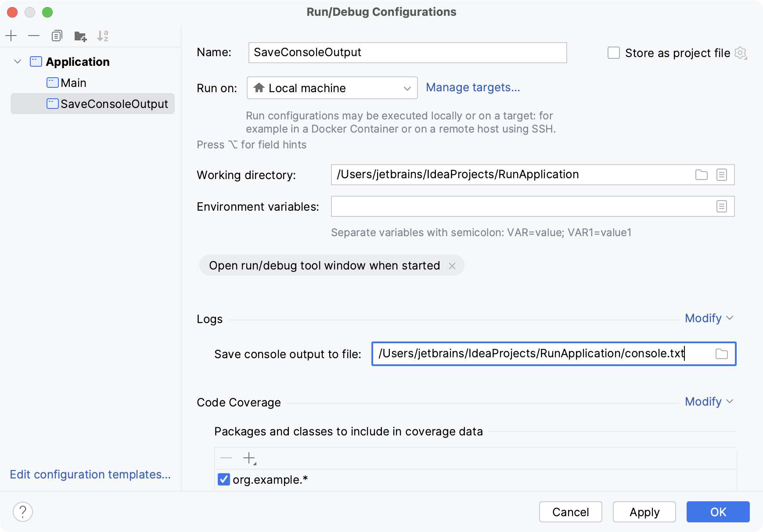
Task: Confirm with the OK button
Action: [x=718, y=512]
